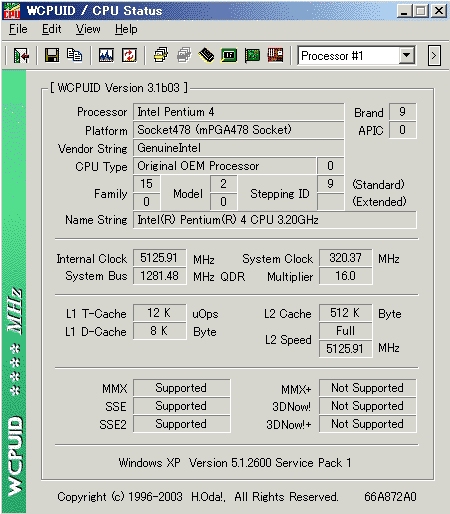
Task: Click the green PCI card icon
Action: [252, 55]
